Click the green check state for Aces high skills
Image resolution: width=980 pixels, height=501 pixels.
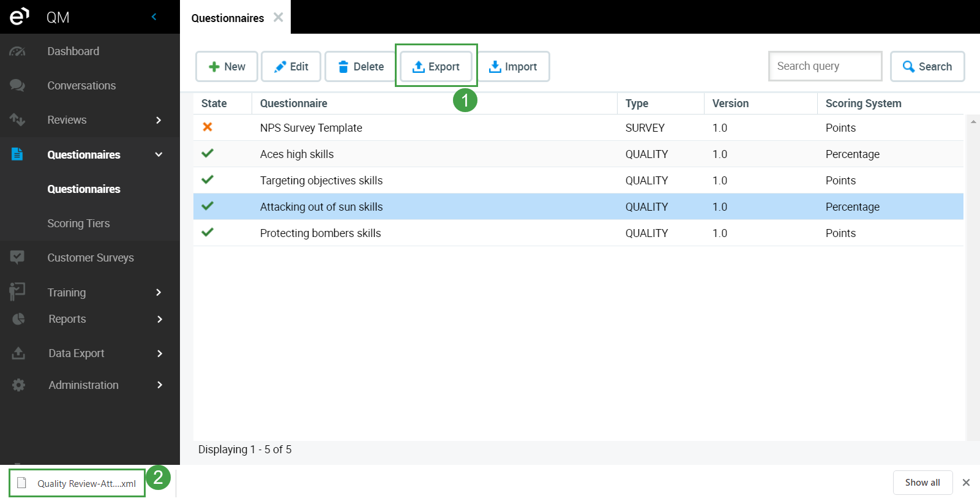208,153
